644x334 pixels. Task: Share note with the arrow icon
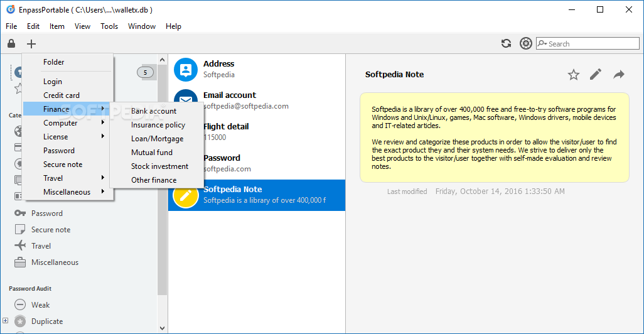[619, 74]
